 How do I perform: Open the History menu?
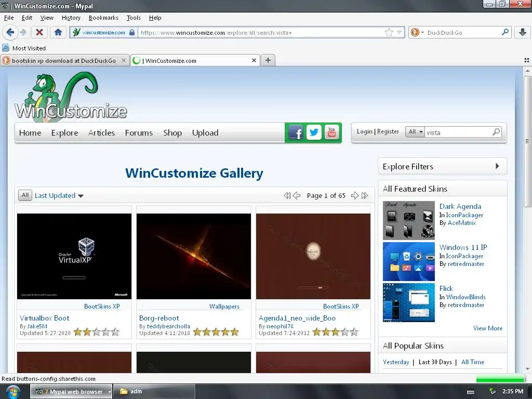(x=71, y=18)
